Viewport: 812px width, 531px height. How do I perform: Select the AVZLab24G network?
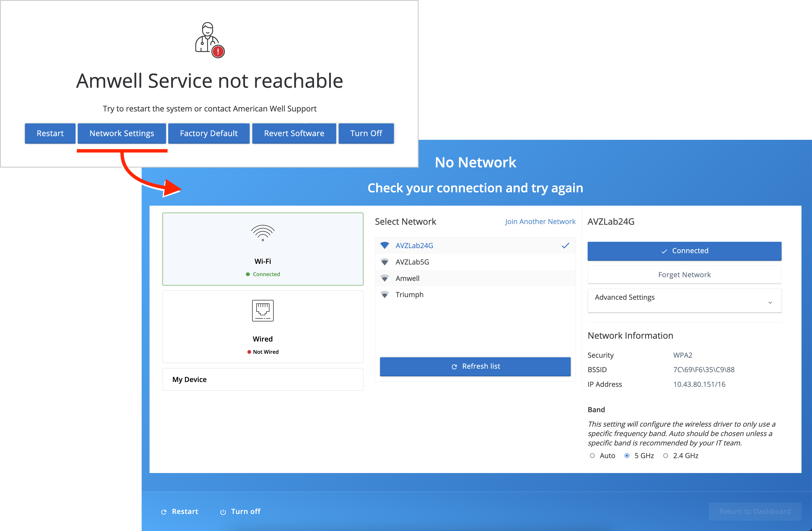475,245
